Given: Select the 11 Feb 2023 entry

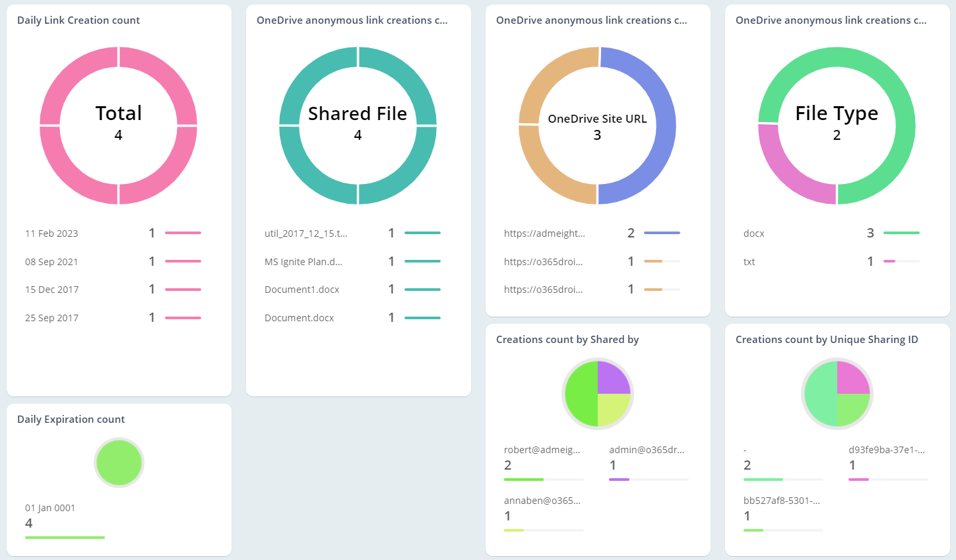Looking at the screenshot, I should pyautogui.click(x=51, y=233).
